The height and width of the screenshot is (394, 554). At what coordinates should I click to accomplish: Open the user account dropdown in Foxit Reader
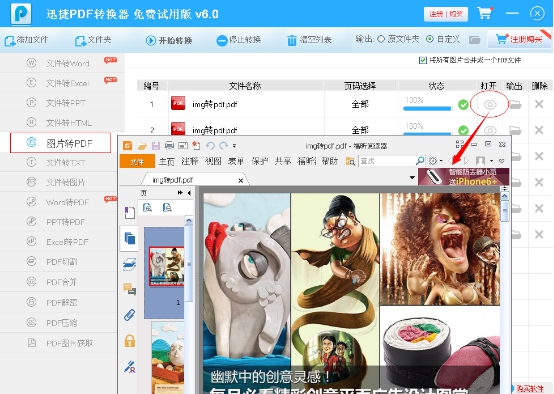click(x=484, y=161)
